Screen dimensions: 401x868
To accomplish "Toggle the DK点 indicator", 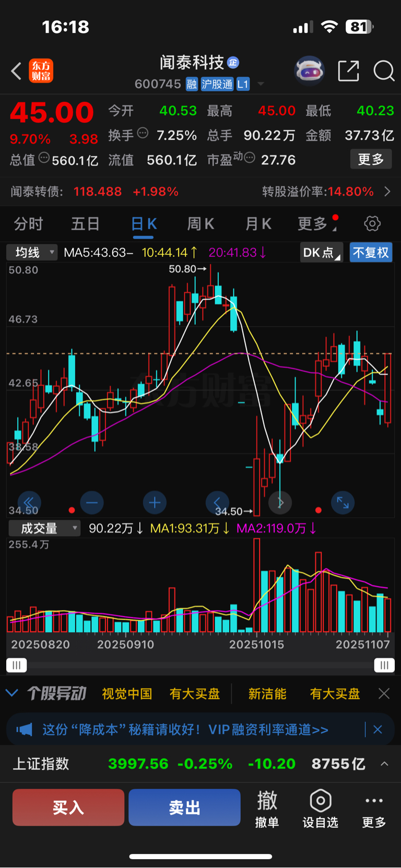I will pos(321,253).
